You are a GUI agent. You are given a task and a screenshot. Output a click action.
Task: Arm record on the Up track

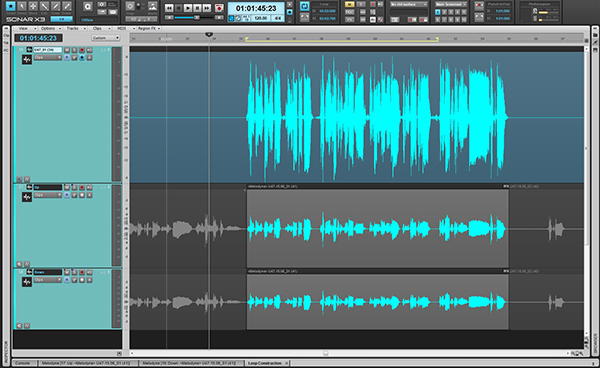click(82, 187)
